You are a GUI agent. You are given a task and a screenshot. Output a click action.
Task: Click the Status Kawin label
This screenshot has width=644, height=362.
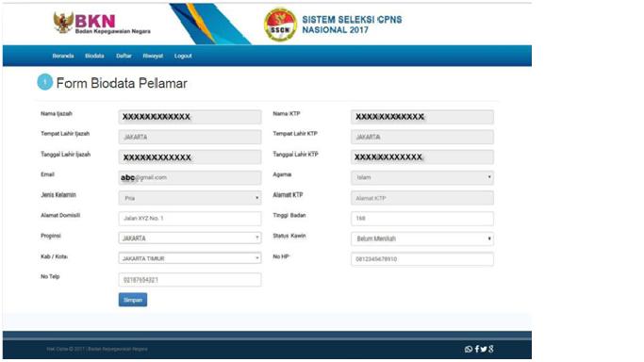(x=289, y=236)
